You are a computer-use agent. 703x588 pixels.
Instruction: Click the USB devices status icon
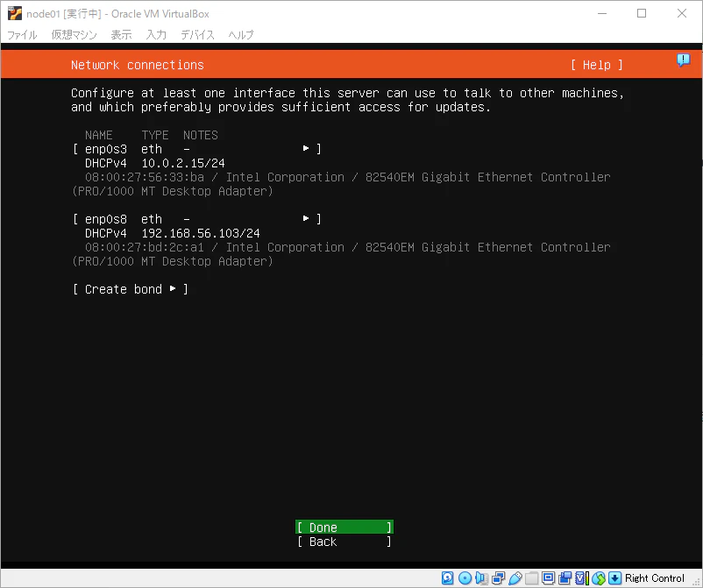coord(515,577)
